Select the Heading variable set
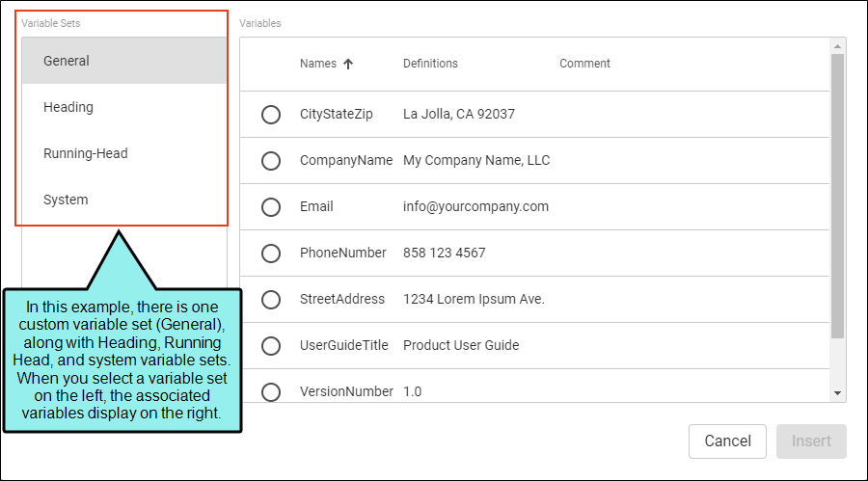 (68, 107)
